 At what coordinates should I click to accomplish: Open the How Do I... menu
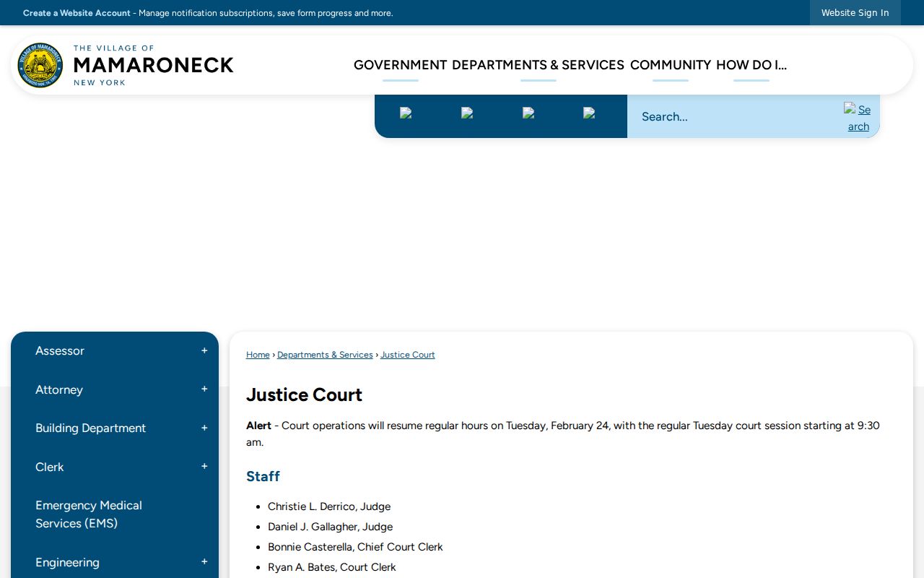[751, 65]
